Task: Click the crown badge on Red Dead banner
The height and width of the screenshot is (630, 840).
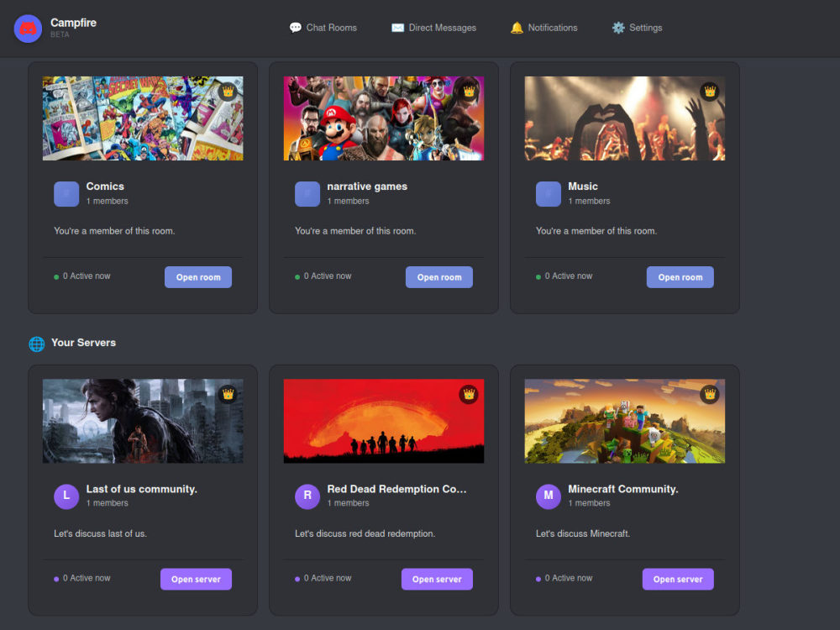Action: [470, 394]
